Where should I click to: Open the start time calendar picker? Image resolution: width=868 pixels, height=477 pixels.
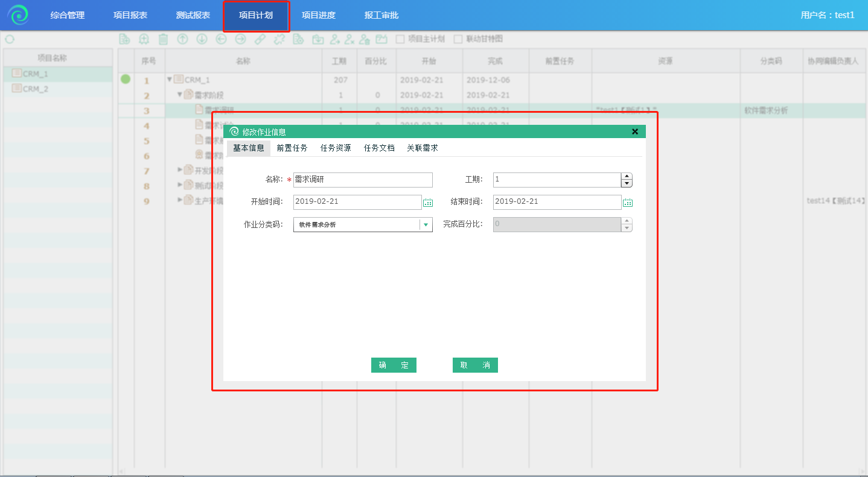[428, 203]
